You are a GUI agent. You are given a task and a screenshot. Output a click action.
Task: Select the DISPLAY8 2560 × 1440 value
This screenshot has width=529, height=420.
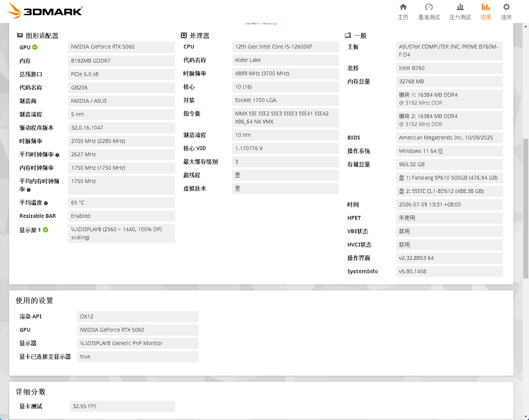click(122, 234)
